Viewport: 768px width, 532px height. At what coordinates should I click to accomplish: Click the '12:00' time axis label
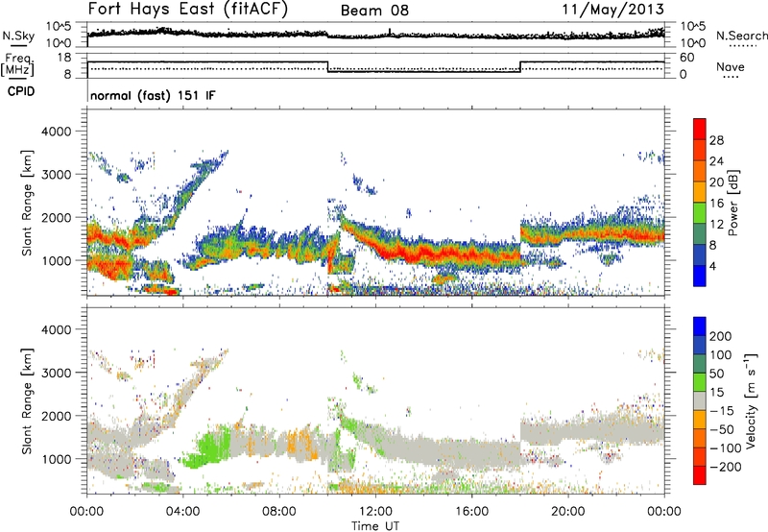375,512
